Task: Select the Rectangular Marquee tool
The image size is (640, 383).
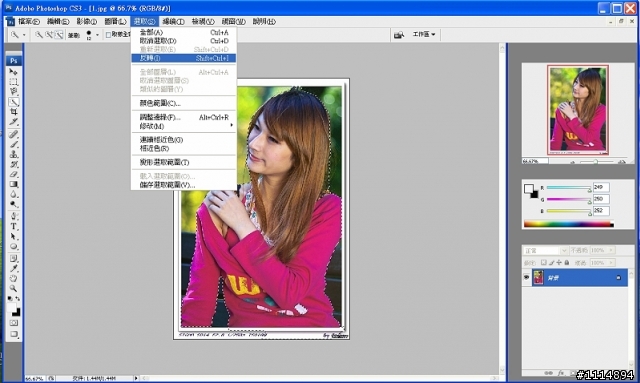Action: point(13,82)
